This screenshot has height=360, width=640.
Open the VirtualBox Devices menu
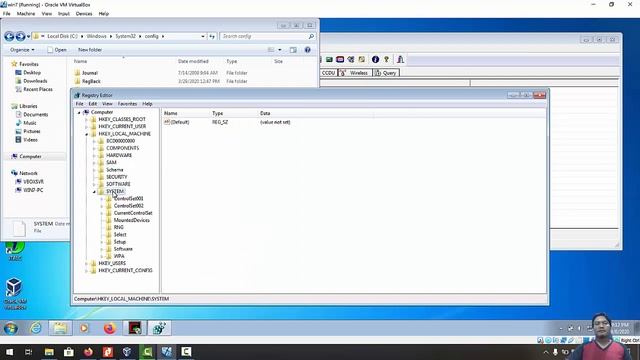point(84,13)
